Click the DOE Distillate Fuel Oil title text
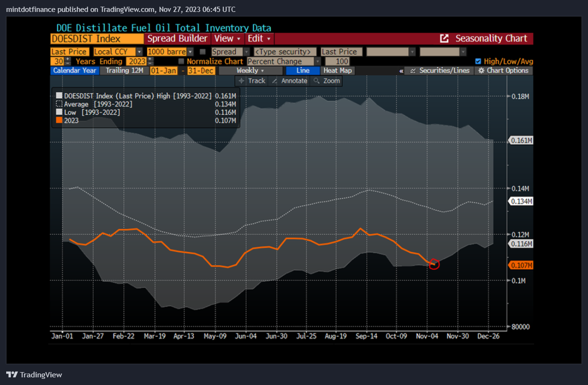The image size is (588, 385). pyautogui.click(x=164, y=28)
